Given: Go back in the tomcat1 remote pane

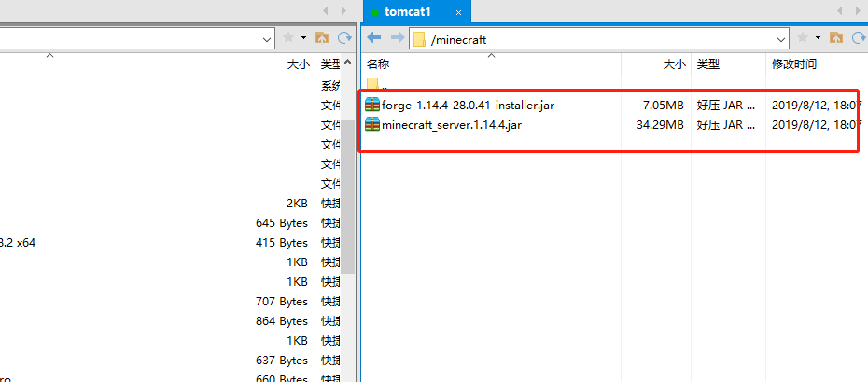Looking at the screenshot, I should click(x=374, y=37).
